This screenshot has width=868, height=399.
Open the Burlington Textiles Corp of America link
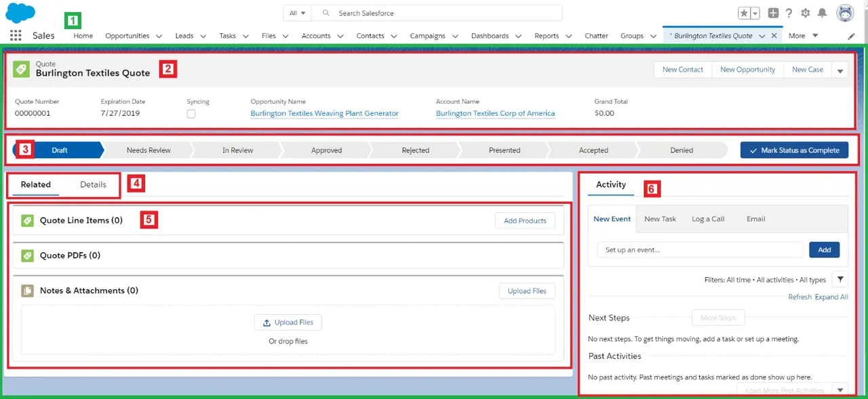point(495,113)
